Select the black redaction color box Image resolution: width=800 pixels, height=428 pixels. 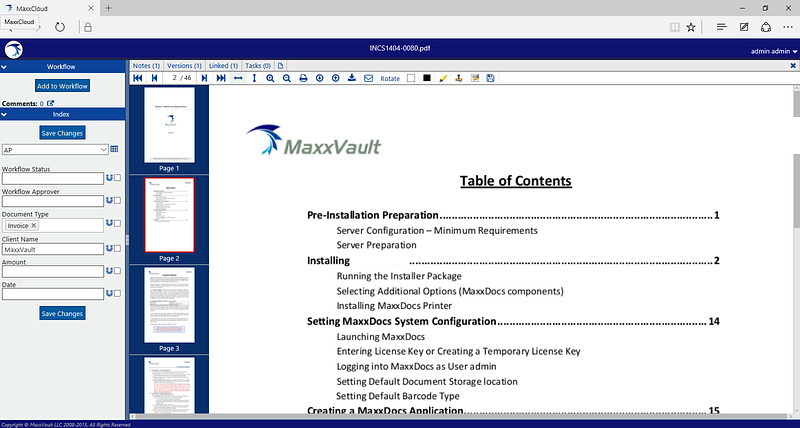point(427,78)
